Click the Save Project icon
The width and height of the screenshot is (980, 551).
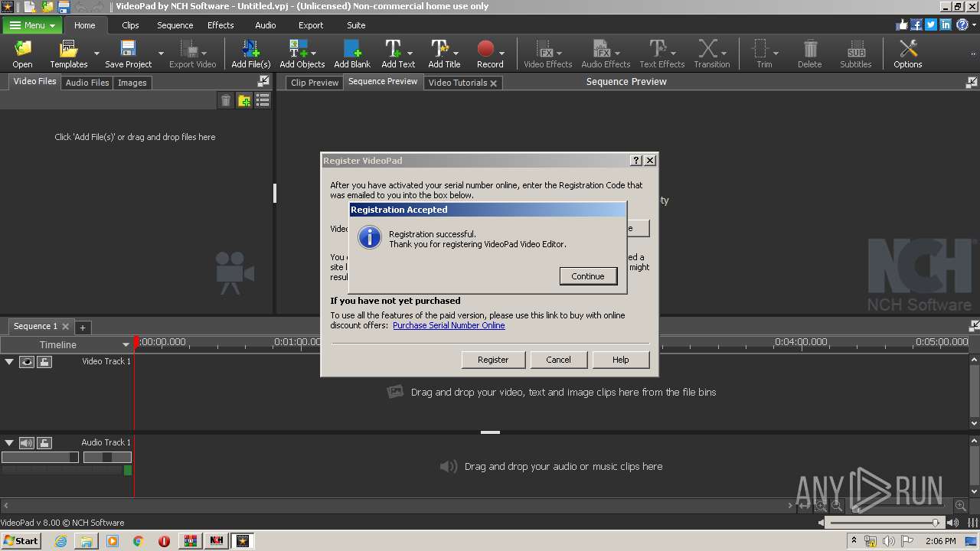click(128, 54)
